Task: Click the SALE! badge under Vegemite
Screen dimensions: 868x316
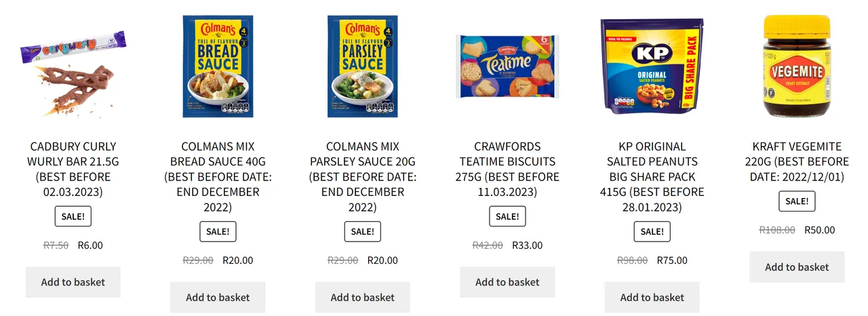Action: 797,201
